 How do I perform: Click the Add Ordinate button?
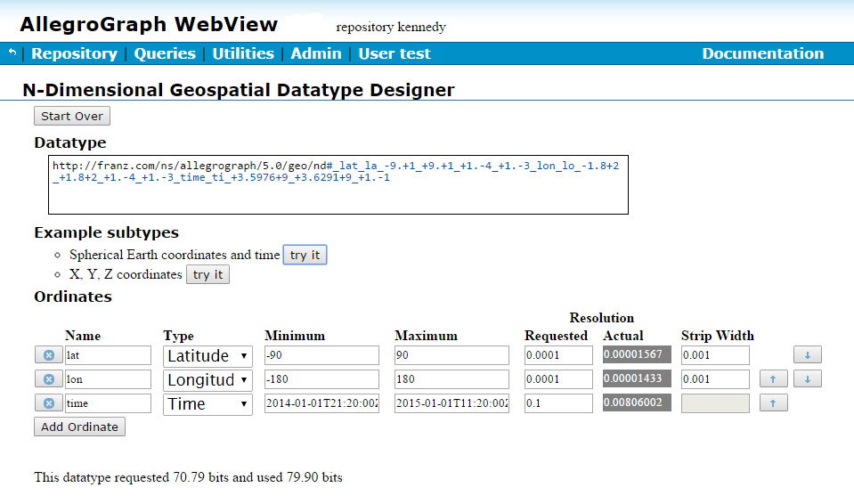pyautogui.click(x=79, y=427)
